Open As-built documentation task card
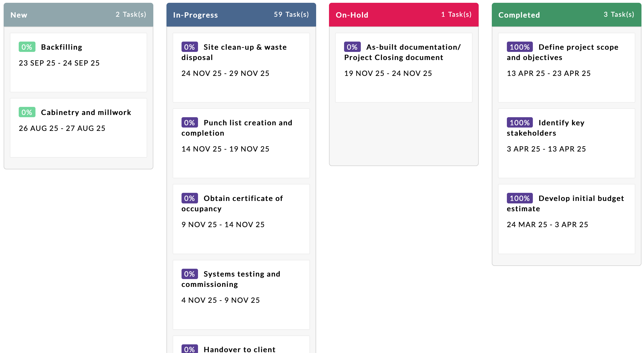 click(x=404, y=68)
